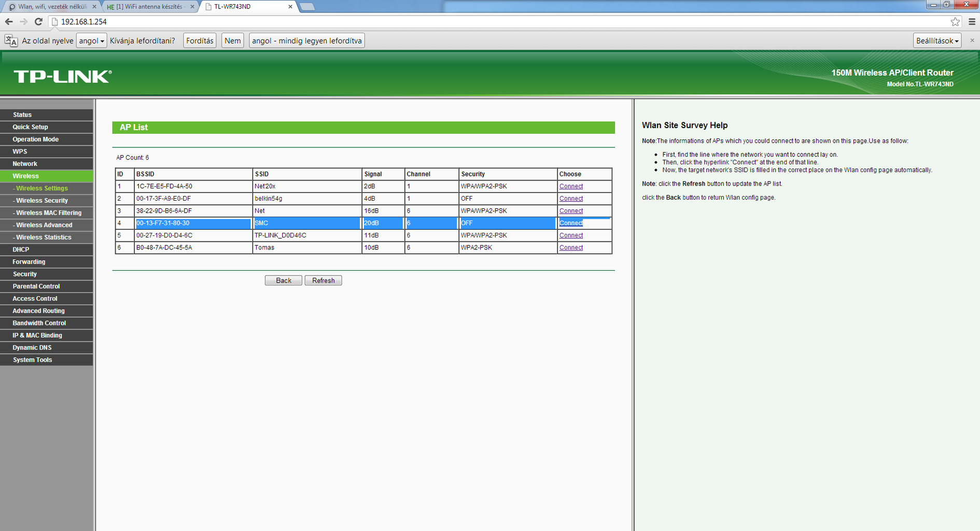Open Operation Mode in the sidebar
The image size is (980, 531).
(x=47, y=139)
